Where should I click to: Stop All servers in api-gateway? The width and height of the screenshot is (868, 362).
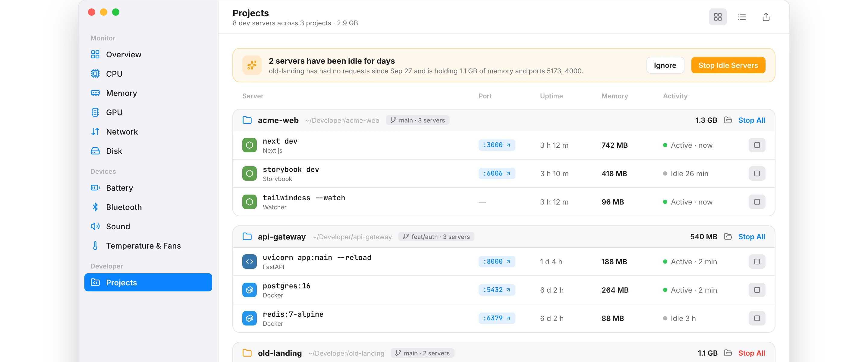click(x=751, y=237)
